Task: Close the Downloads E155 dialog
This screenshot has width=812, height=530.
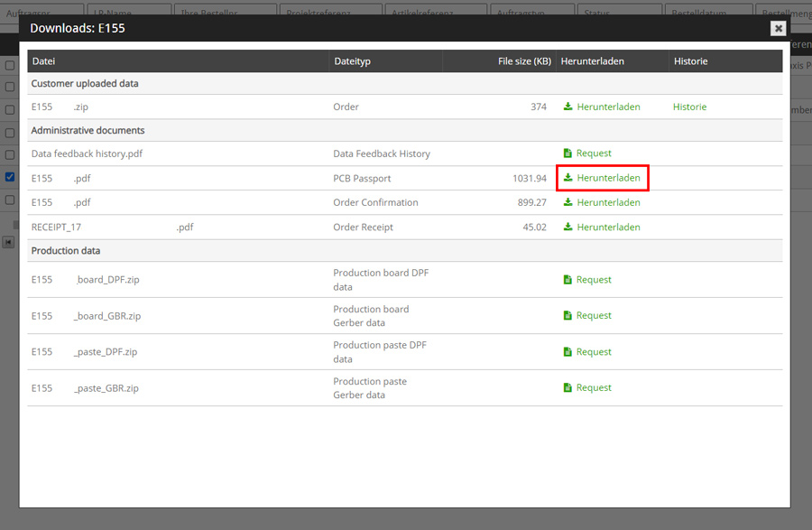Action: coord(778,28)
